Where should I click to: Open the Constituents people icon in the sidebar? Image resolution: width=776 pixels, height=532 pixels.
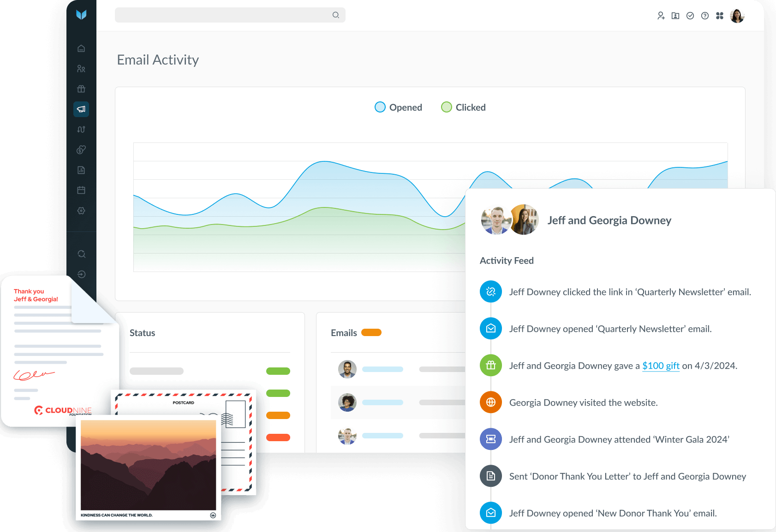tap(81, 69)
